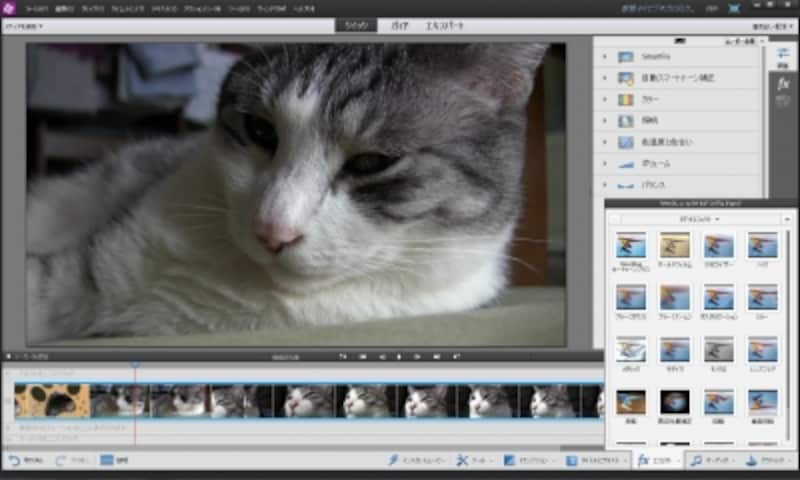800x480 pixels.
Task: Open the Transitions icon in the action bar
Action: pyautogui.click(x=509, y=460)
